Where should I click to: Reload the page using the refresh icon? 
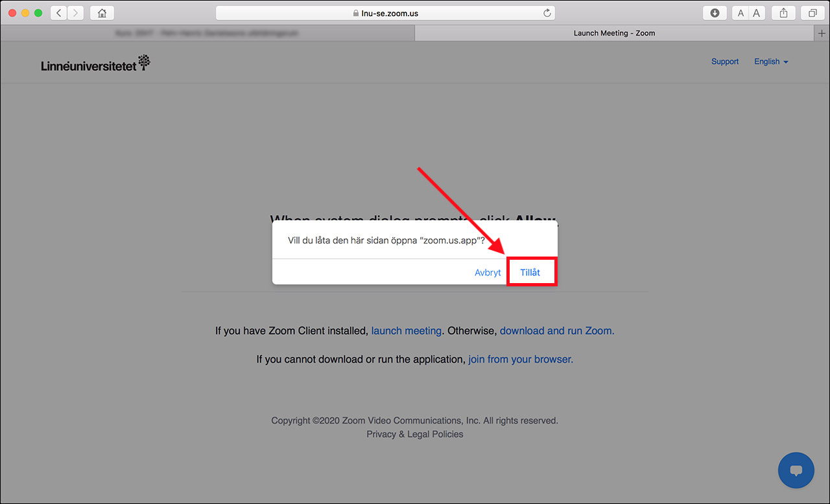click(547, 13)
